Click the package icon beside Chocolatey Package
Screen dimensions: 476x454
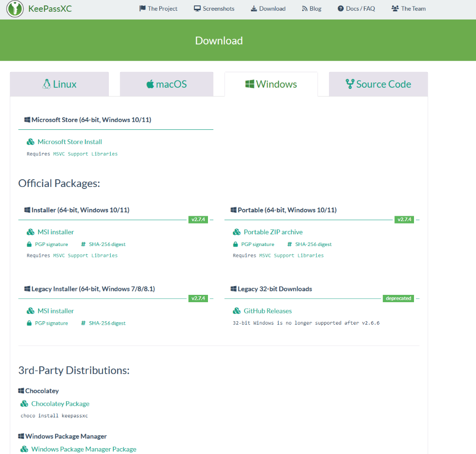(x=24, y=404)
